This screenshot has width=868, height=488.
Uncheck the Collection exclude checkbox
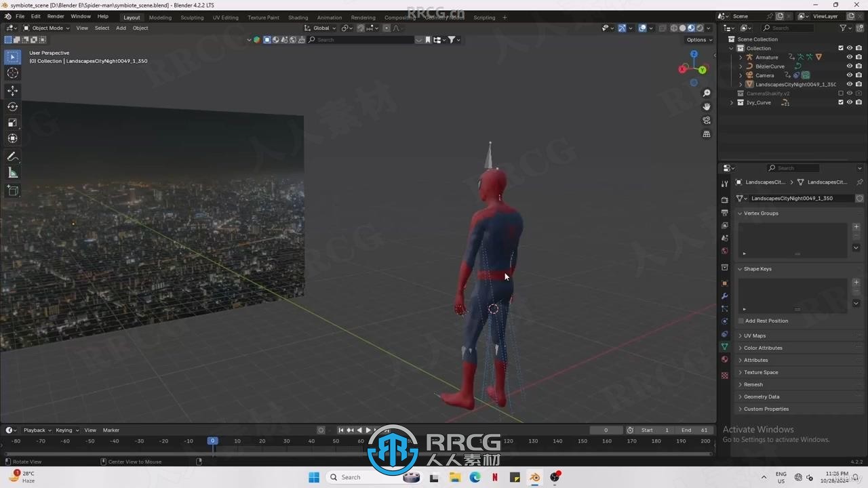(841, 48)
